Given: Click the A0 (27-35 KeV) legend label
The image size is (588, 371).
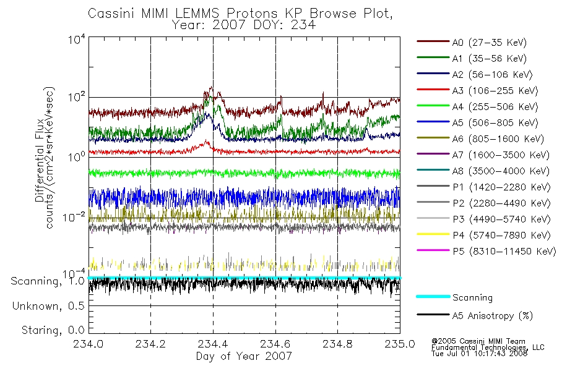Looking at the screenshot, I should 490,43.
